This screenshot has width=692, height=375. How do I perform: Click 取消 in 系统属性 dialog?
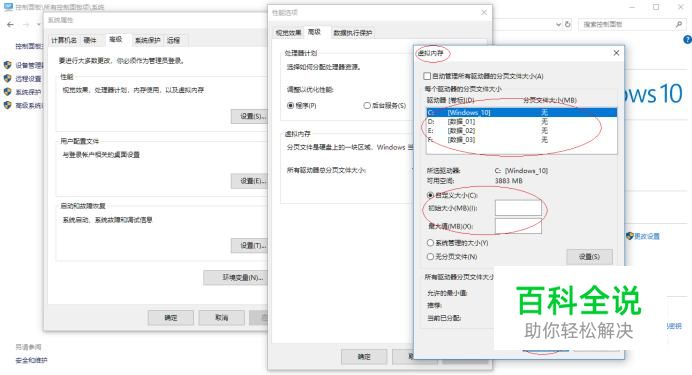pyautogui.click(x=222, y=318)
